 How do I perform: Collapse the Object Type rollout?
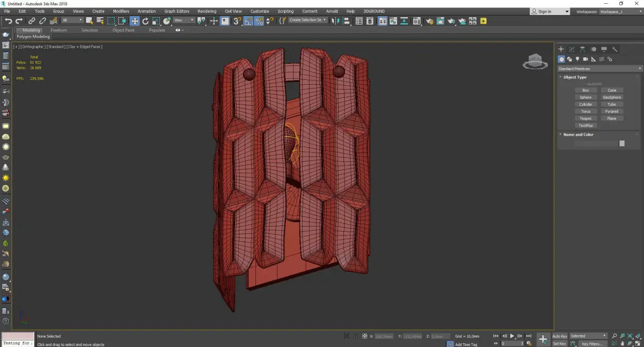(575, 77)
